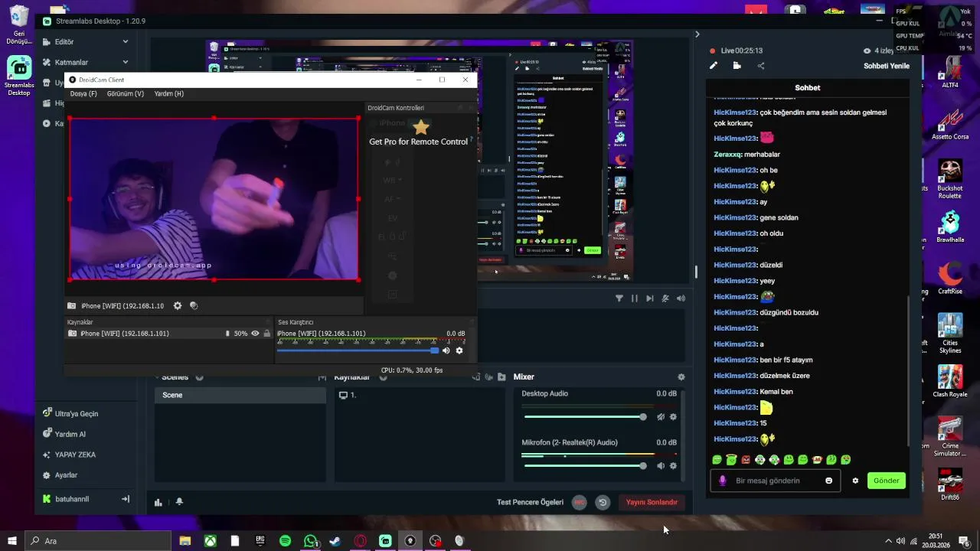Open Windows Start menu
980x551 pixels.
point(12,540)
